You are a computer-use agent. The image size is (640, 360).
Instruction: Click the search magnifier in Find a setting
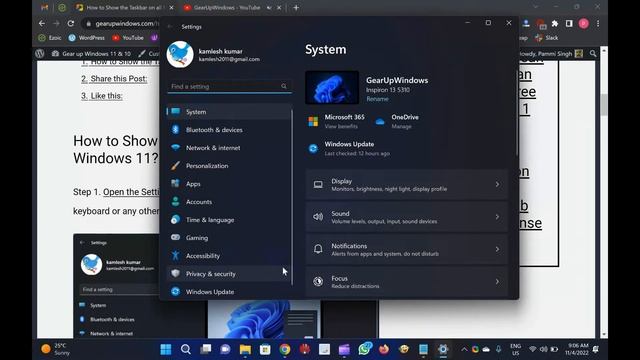tap(284, 86)
